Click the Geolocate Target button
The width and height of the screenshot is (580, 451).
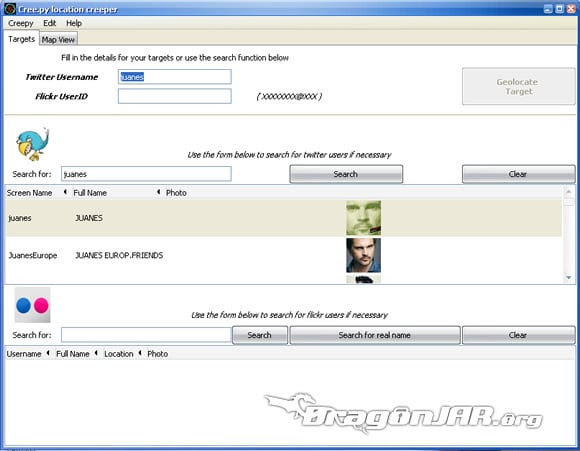(x=518, y=87)
